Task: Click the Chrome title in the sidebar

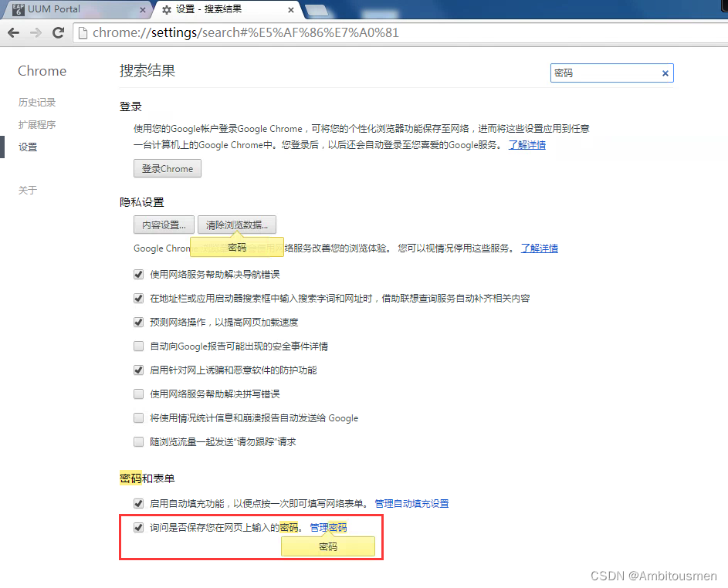Action: point(42,71)
